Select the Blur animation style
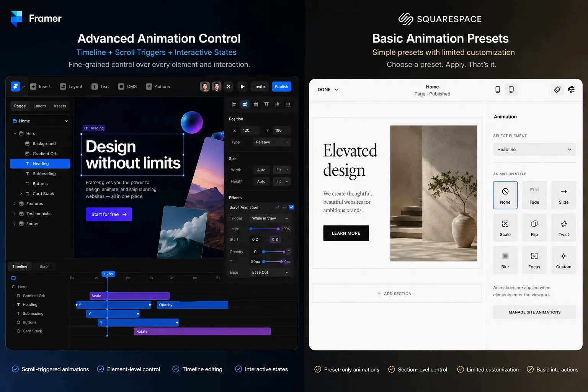Screen dimensions: 588x392 (x=505, y=260)
